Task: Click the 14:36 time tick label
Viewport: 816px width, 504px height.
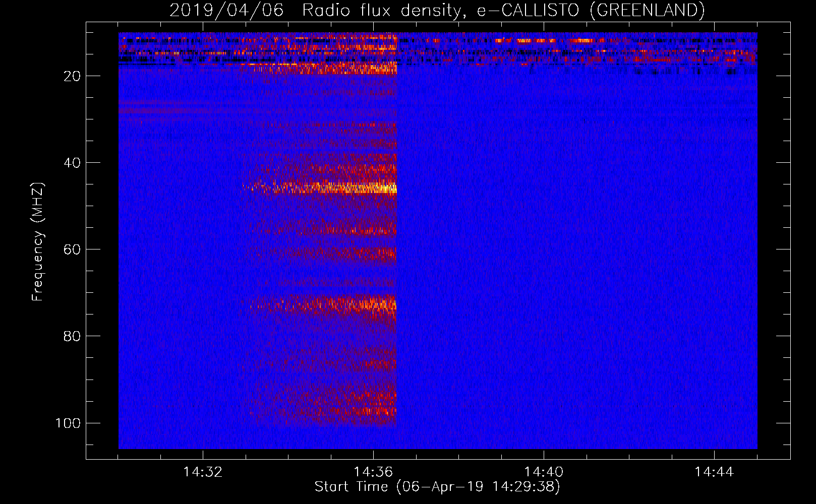Action: click(373, 472)
